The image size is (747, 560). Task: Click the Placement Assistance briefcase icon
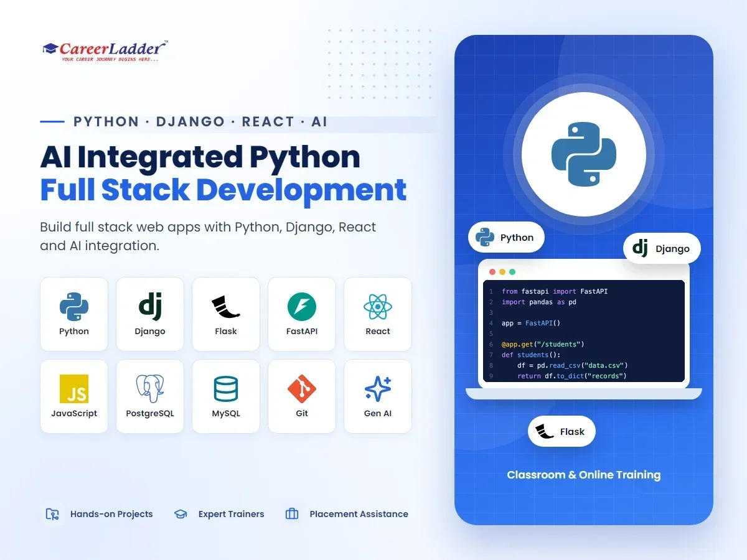(292, 514)
